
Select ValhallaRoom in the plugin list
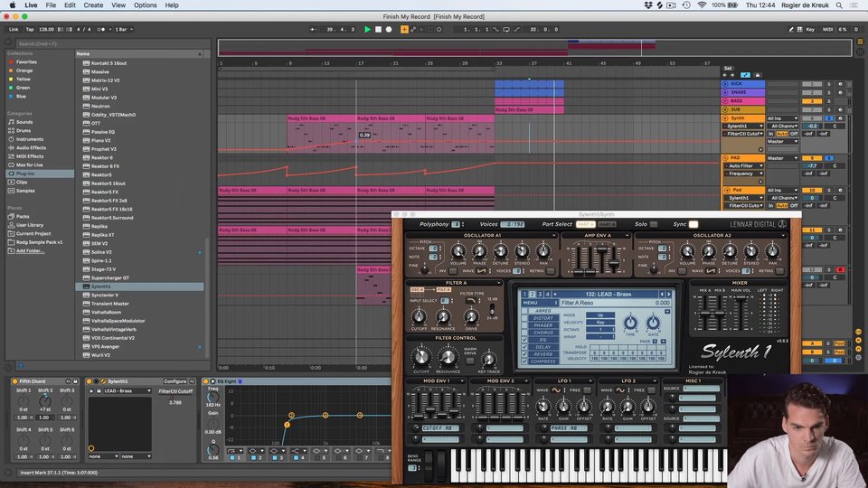click(107, 313)
